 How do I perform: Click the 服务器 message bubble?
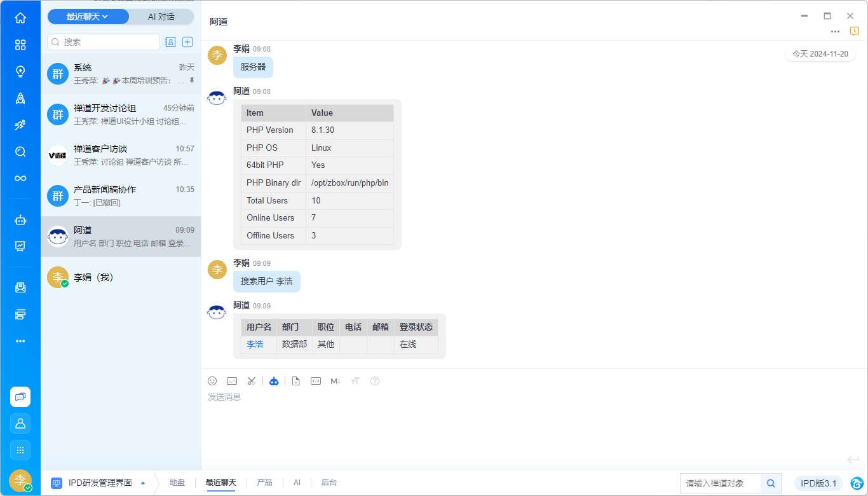253,67
